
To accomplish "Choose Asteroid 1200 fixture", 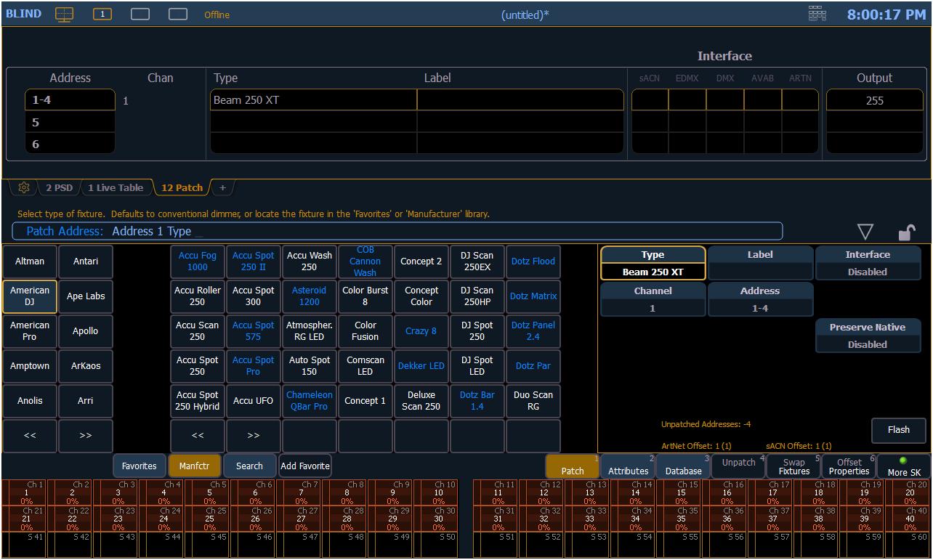I will (310, 296).
